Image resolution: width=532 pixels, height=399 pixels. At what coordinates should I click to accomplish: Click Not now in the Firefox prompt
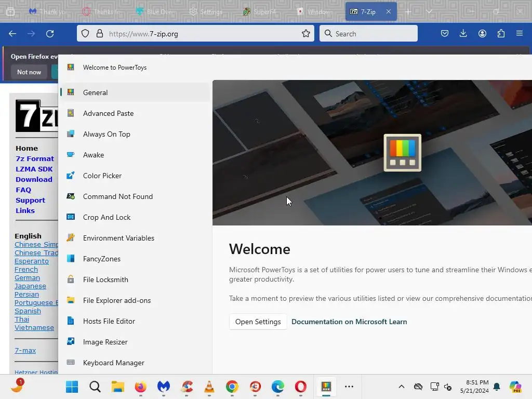(x=29, y=72)
